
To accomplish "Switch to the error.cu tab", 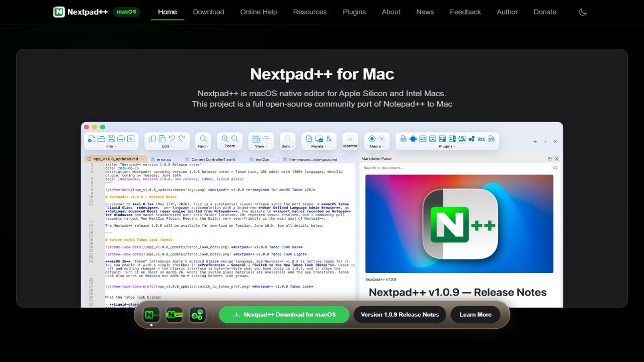I will [x=164, y=159].
